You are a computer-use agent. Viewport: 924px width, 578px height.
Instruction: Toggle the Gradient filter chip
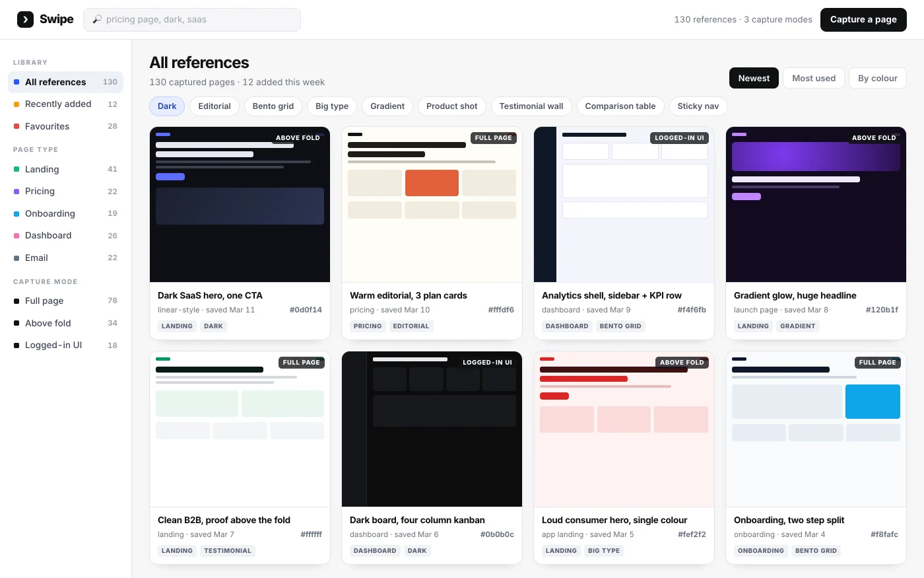[x=387, y=106]
